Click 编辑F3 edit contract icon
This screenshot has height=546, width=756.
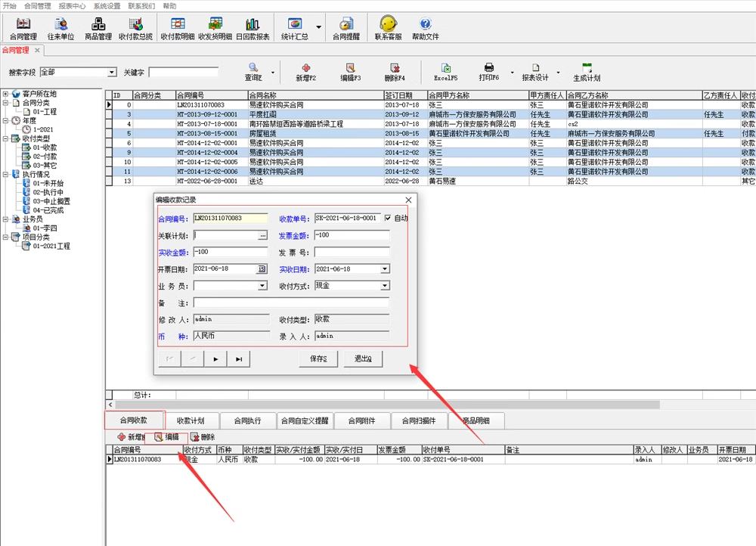click(351, 72)
